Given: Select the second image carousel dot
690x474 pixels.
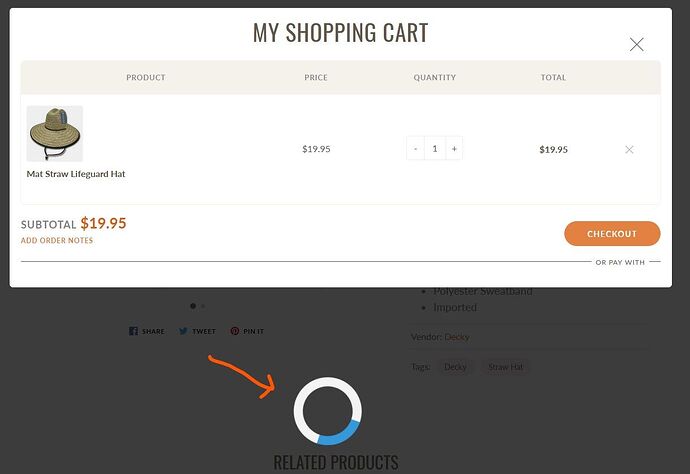Looking at the screenshot, I should [203, 306].
